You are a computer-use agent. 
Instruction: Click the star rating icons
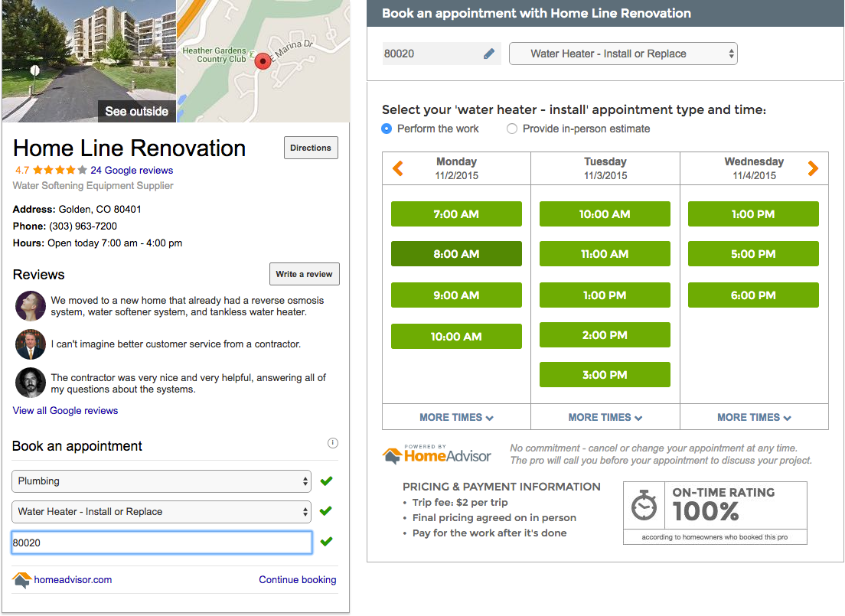pos(60,171)
